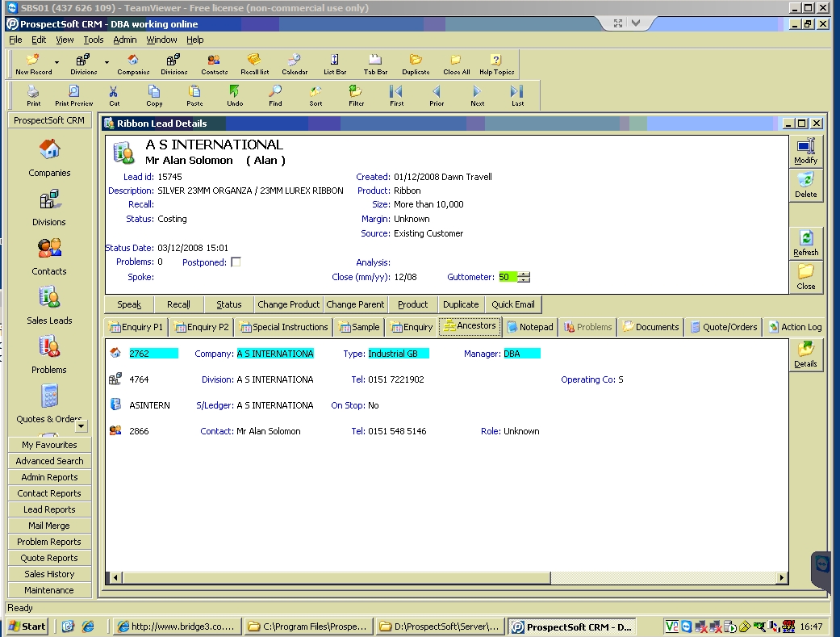Increase the Guttometer value with up arrow
This screenshot has width=840, height=637.
(x=524, y=274)
